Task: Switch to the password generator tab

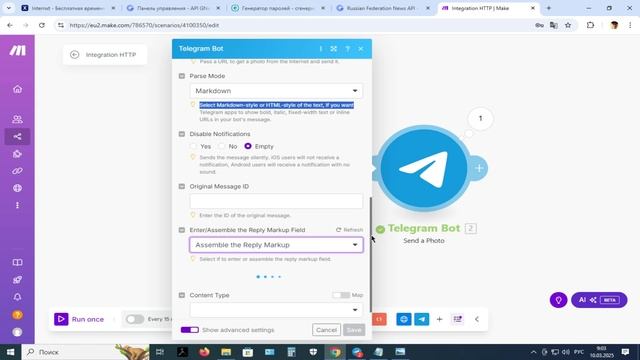Action: pyautogui.click(x=278, y=8)
